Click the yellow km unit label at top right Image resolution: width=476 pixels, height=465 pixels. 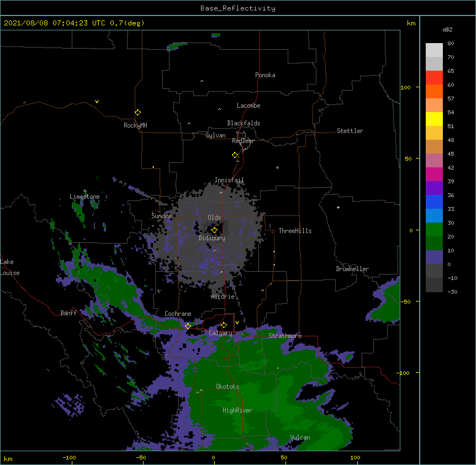[x=411, y=23]
